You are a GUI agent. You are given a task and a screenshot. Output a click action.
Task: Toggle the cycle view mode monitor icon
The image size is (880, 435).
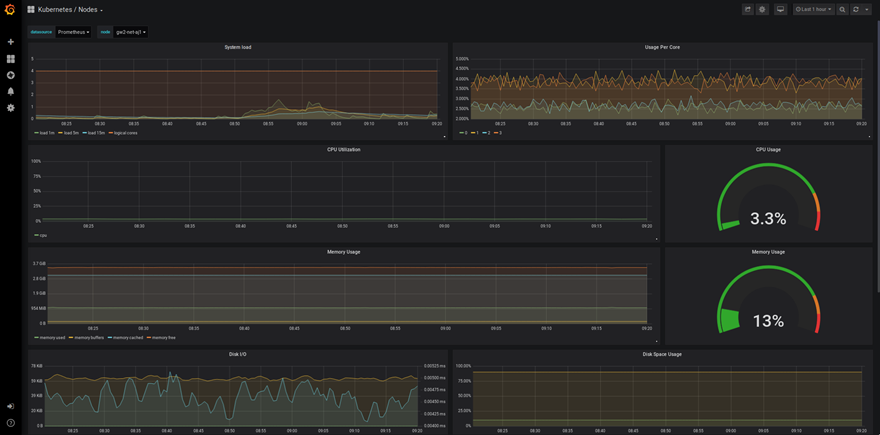click(x=781, y=9)
